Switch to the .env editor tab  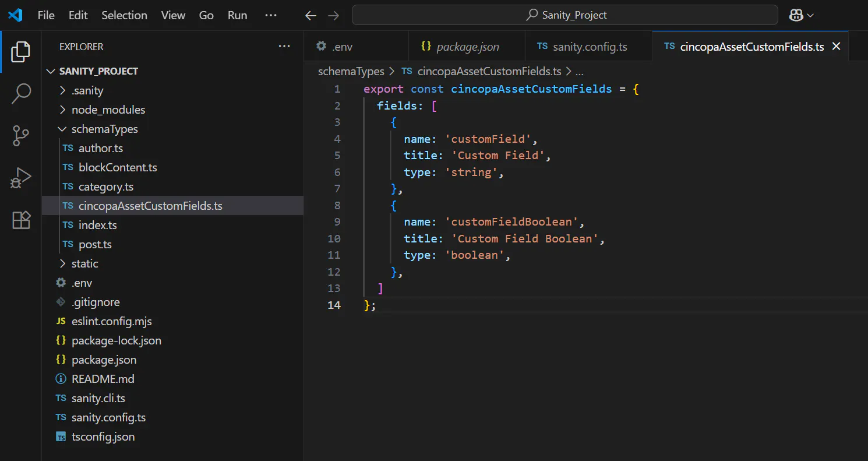click(x=357, y=47)
